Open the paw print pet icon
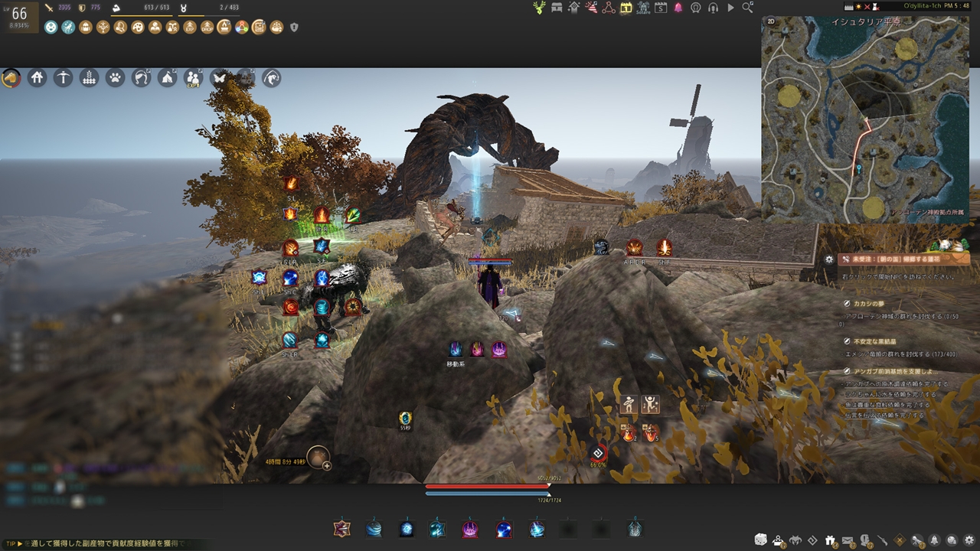The height and width of the screenshot is (551, 980). (115, 78)
